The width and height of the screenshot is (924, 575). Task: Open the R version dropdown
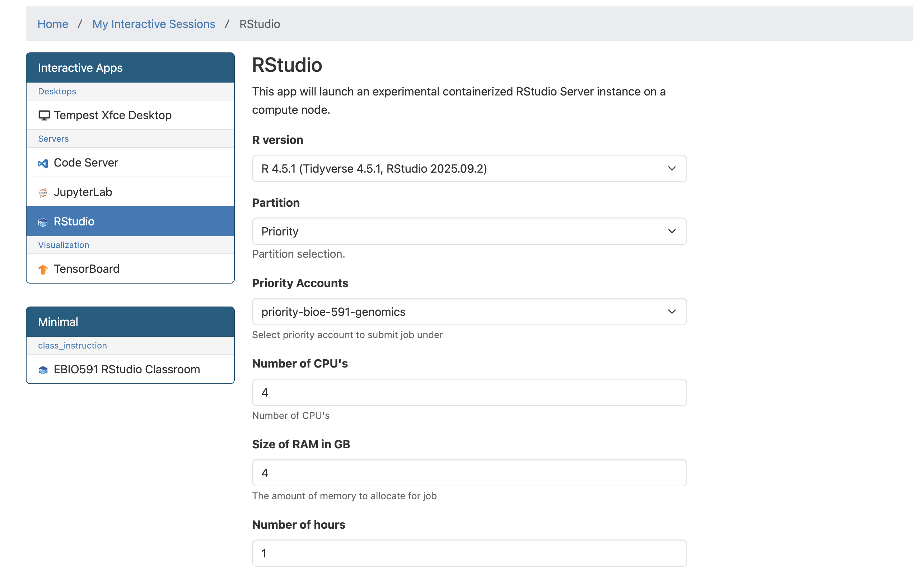(x=469, y=168)
